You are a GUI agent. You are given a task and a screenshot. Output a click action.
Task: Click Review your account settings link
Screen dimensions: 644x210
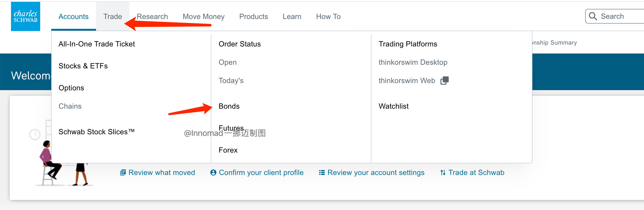coord(376,172)
